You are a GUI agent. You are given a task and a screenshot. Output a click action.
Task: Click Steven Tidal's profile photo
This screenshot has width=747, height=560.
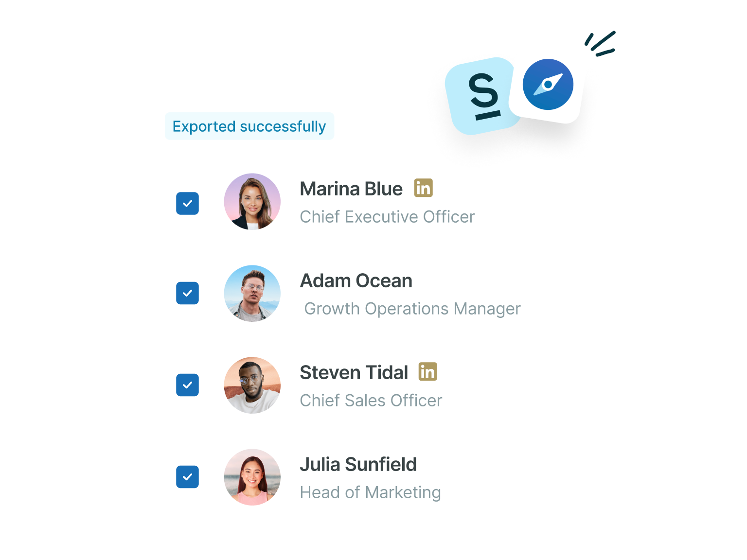point(252,385)
